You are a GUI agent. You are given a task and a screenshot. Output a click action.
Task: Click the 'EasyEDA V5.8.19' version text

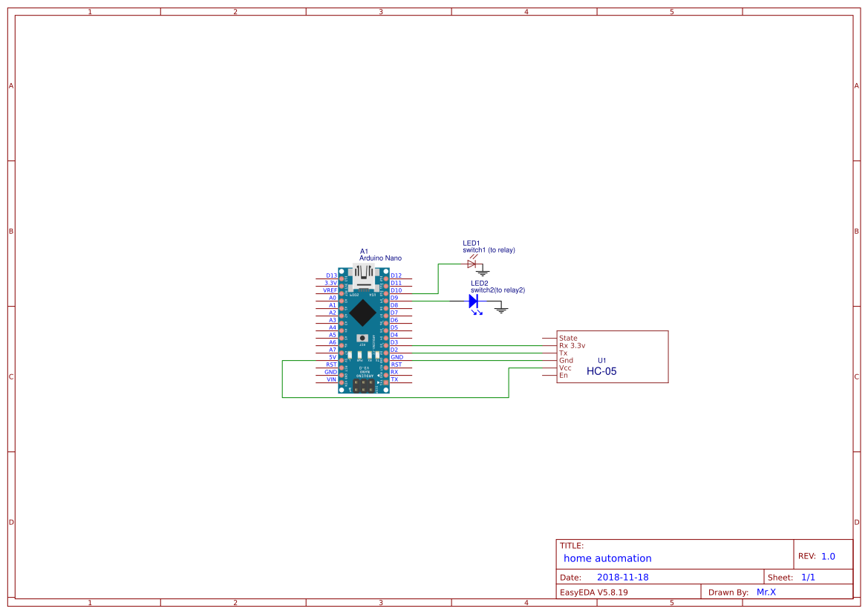tap(593, 592)
